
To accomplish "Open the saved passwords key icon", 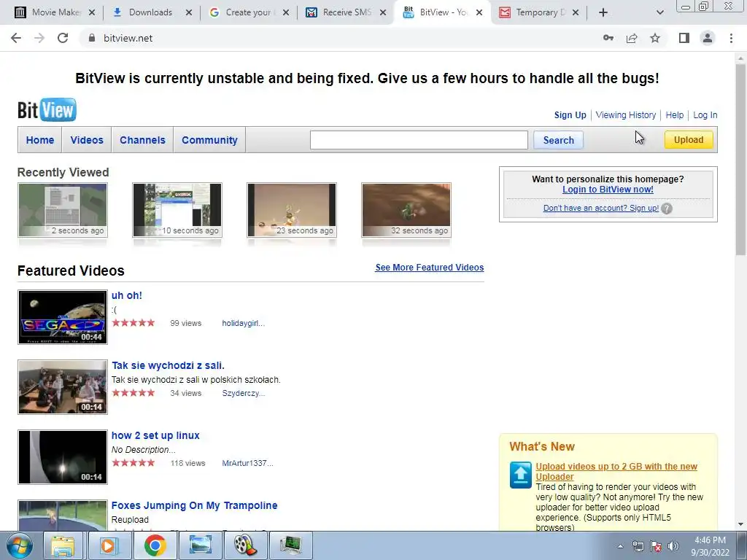I will click(x=608, y=38).
